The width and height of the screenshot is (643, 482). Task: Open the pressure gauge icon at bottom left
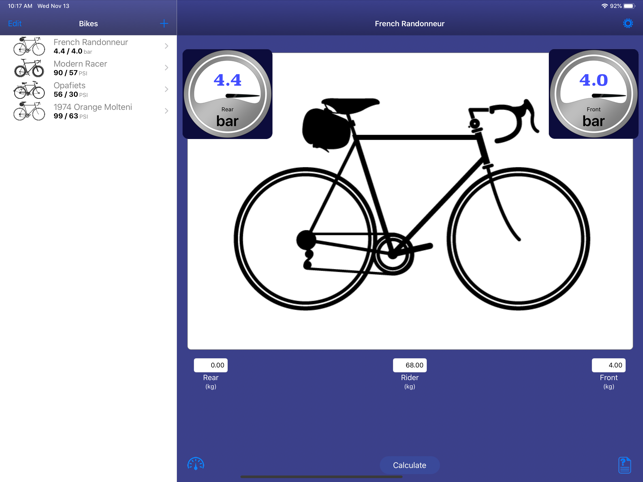tap(196, 464)
